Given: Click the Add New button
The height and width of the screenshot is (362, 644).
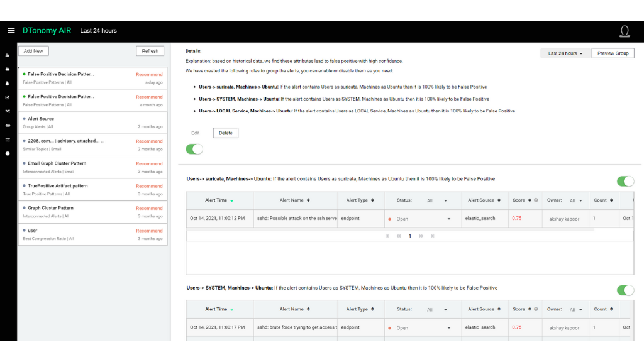Looking at the screenshot, I should (x=34, y=51).
